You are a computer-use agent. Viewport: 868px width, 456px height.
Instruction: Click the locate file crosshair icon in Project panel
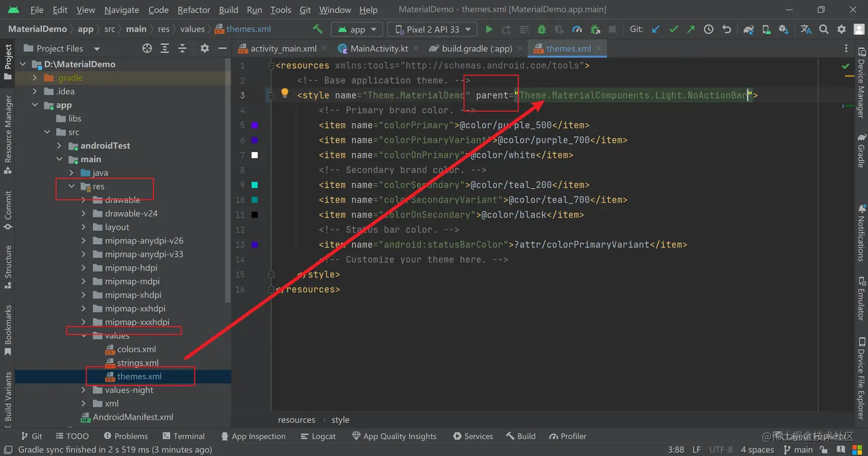(147, 48)
